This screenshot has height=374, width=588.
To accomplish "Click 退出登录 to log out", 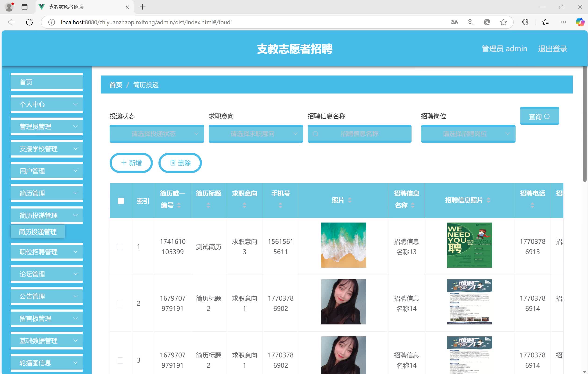I will click(552, 49).
